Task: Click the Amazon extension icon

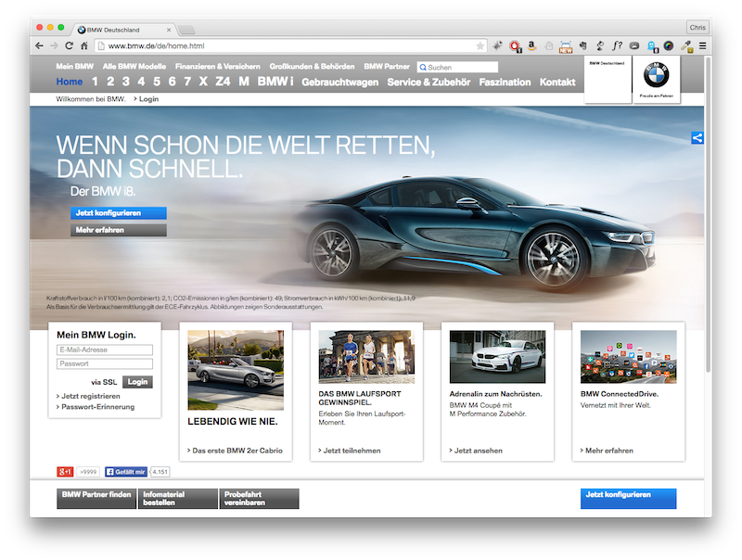Action: (x=531, y=45)
